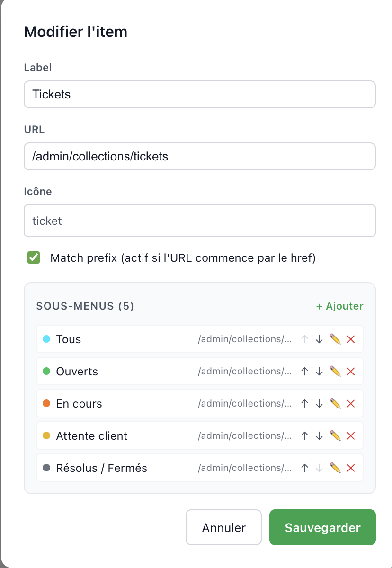
Task: Click the green dot beside Ouverts
Action: (46, 371)
